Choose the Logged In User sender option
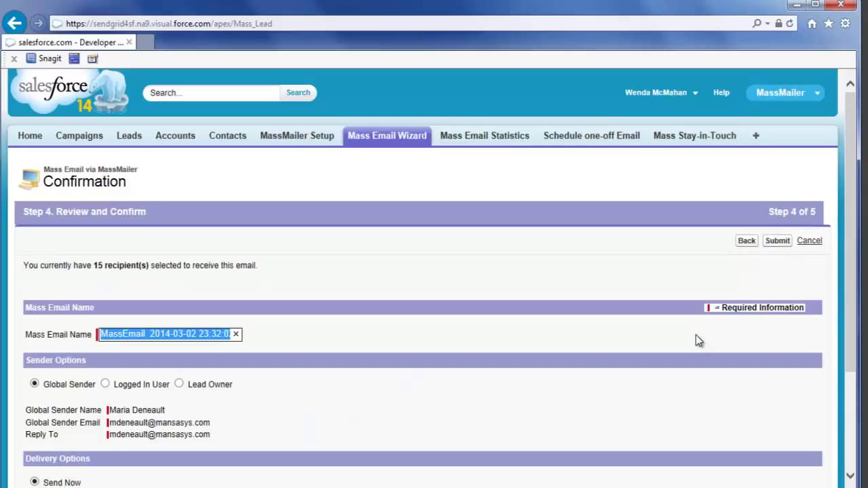The image size is (868, 488). click(105, 384)
